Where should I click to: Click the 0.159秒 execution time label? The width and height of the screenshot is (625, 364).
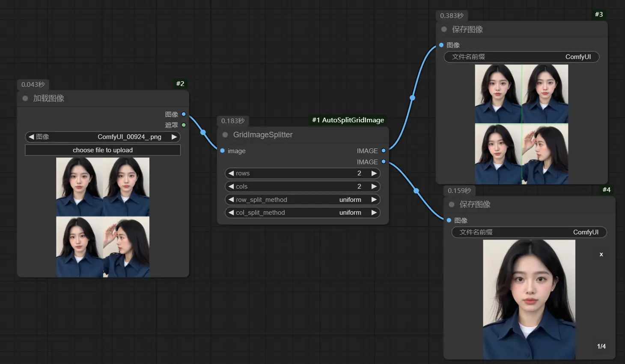[459, 191]
